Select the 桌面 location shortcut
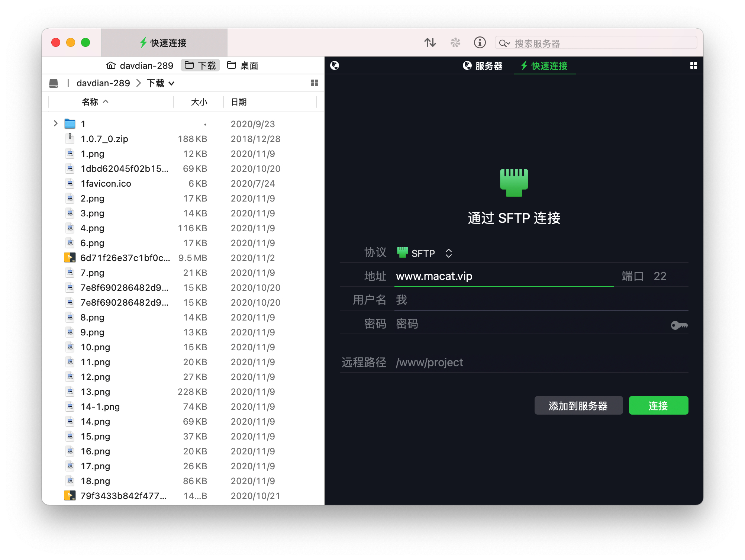The image size is (745, 560). point(243,66)
